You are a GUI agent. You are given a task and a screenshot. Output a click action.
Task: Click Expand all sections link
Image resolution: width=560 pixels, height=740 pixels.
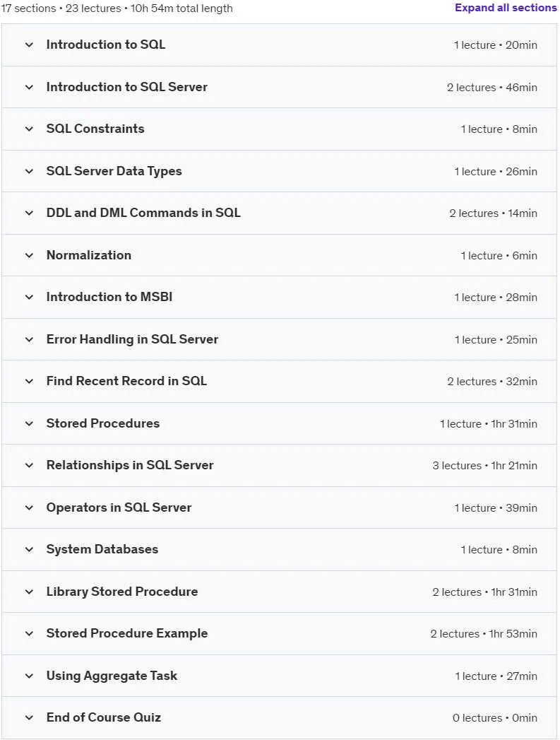point(506,8)
